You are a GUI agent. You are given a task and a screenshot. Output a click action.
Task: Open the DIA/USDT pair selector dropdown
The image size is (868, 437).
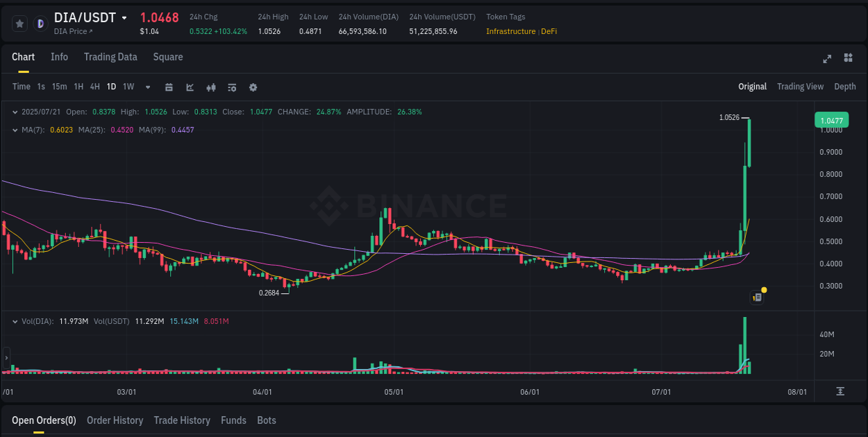pos(126,17)
